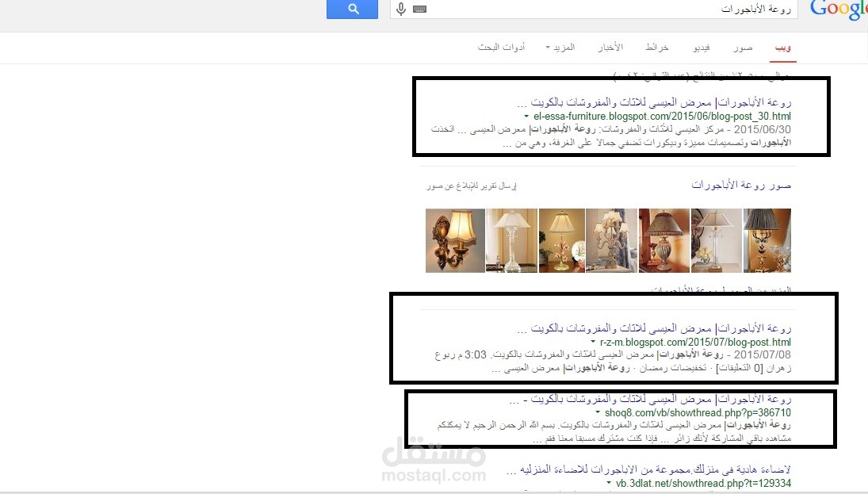
Task: Open the on-screen keyboard icon
Action: click(419, 9)
